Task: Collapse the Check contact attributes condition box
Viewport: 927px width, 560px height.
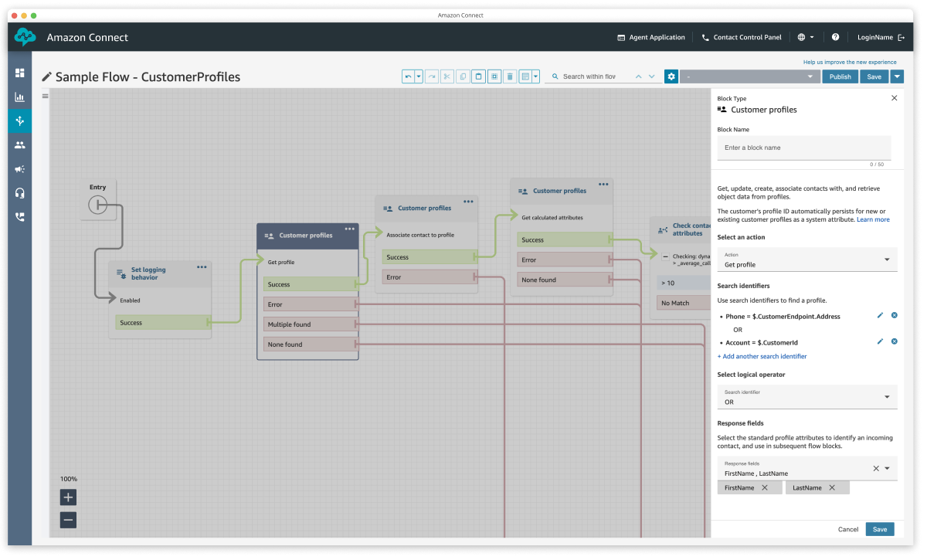Action: (x=665, y=257)
